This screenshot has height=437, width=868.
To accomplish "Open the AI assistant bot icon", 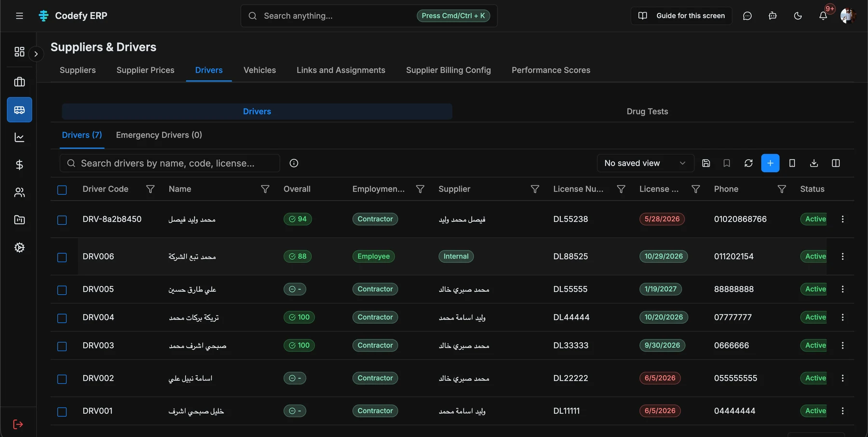I will tap(773, 16).
